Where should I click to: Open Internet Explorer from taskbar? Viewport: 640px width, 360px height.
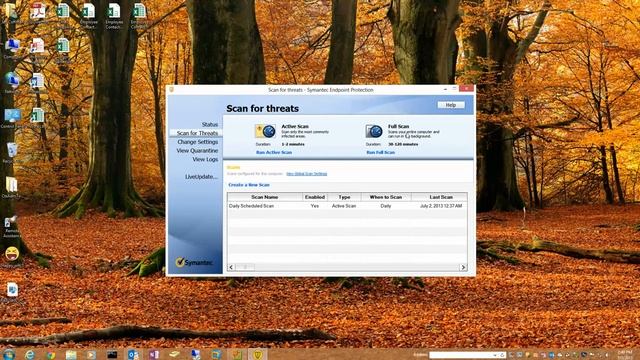(30, 354)
